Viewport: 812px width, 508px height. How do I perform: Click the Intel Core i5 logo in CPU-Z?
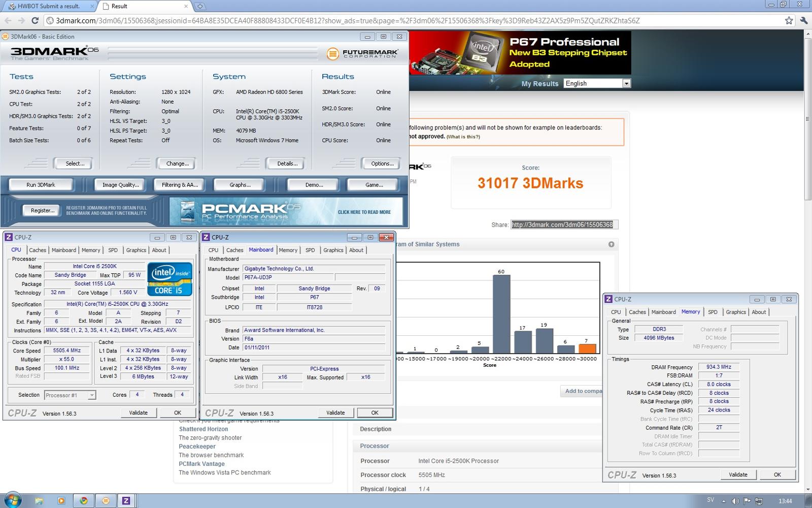pos(170,279)
